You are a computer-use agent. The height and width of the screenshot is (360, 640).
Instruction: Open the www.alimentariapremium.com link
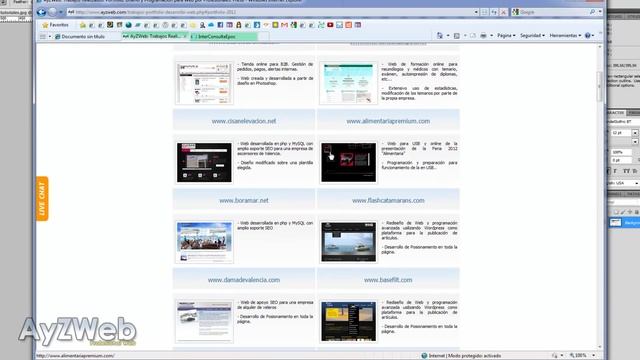pos(388,121)
